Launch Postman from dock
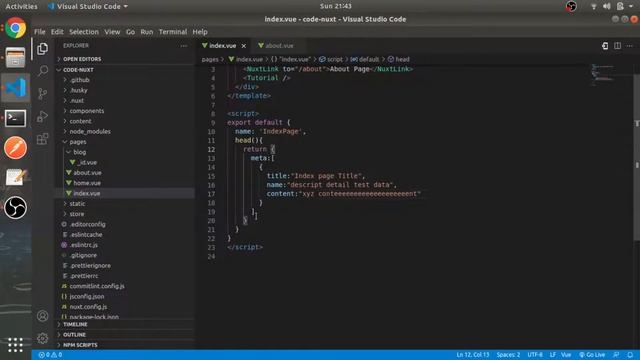The image size is (640, 360). click(16, 147)
